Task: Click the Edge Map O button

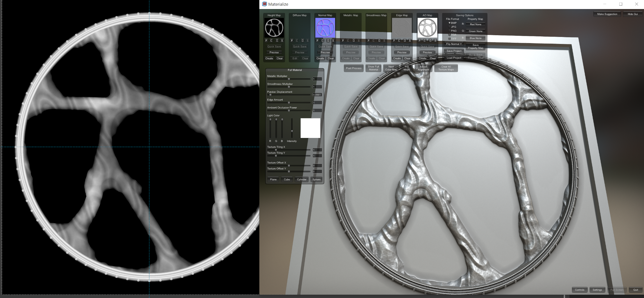Action: click(405, 41)
